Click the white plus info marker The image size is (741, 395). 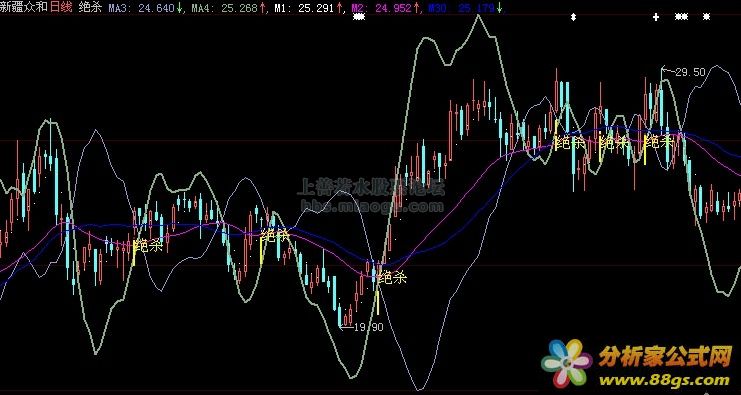[x=655, y=17]
